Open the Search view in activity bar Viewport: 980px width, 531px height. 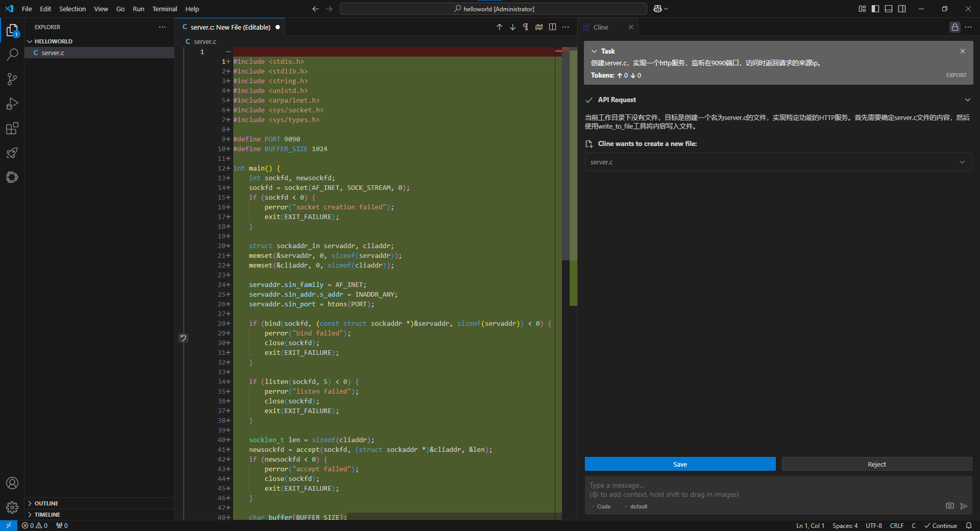coord(12,54)
